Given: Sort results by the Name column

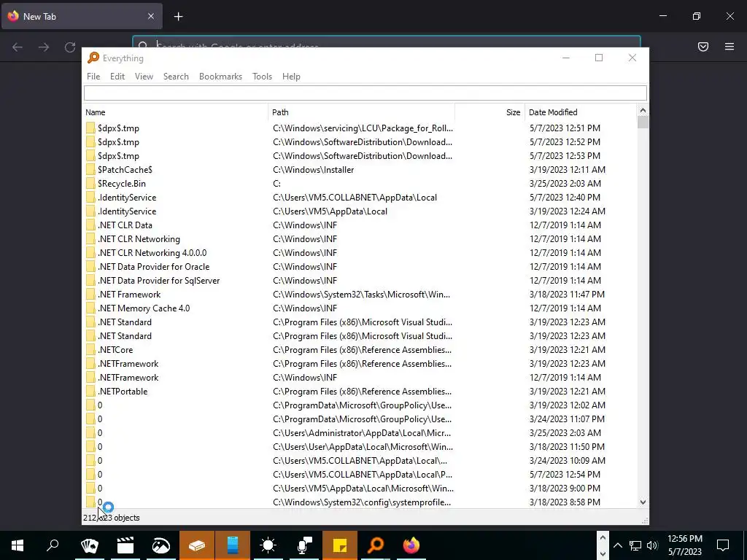Looking at the screenshot, I should (175, 112).
